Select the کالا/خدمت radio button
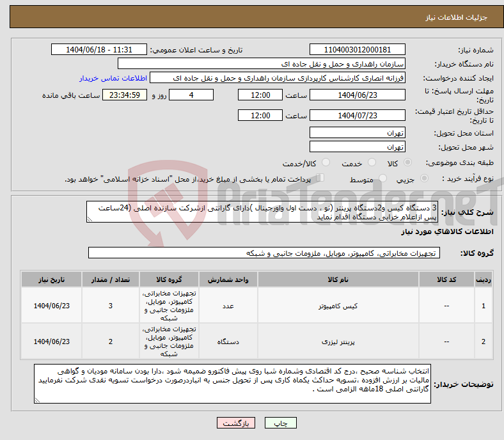The height and width of the screenshot is (440, 504). coord(326,162)
